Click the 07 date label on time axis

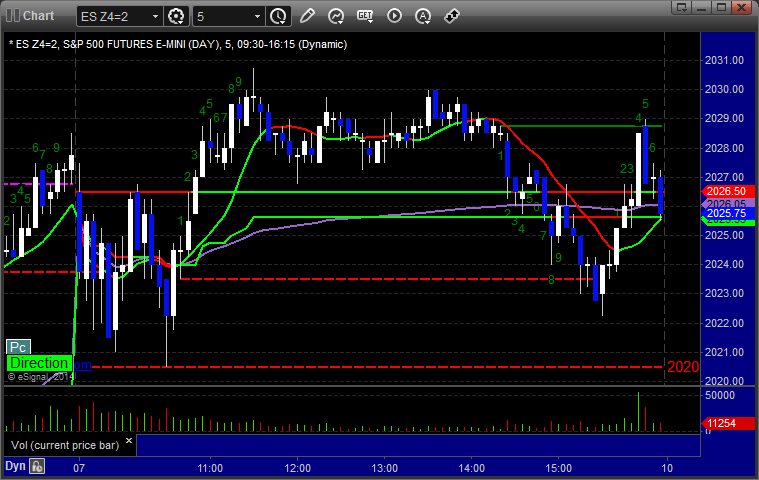pos(79,468)
